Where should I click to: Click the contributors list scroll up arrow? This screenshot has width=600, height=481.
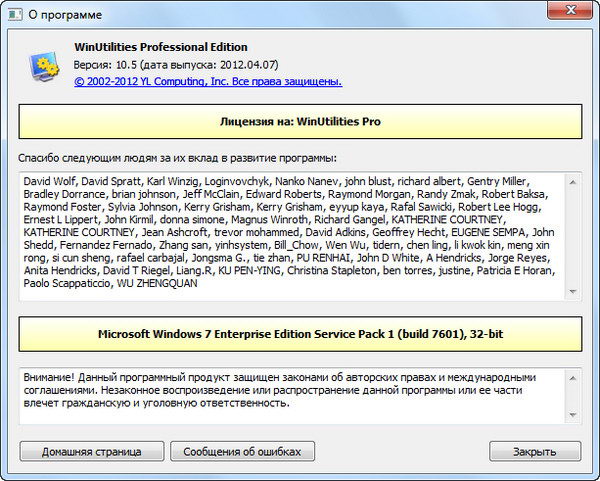pyautogui.click(x=572, y=181)
